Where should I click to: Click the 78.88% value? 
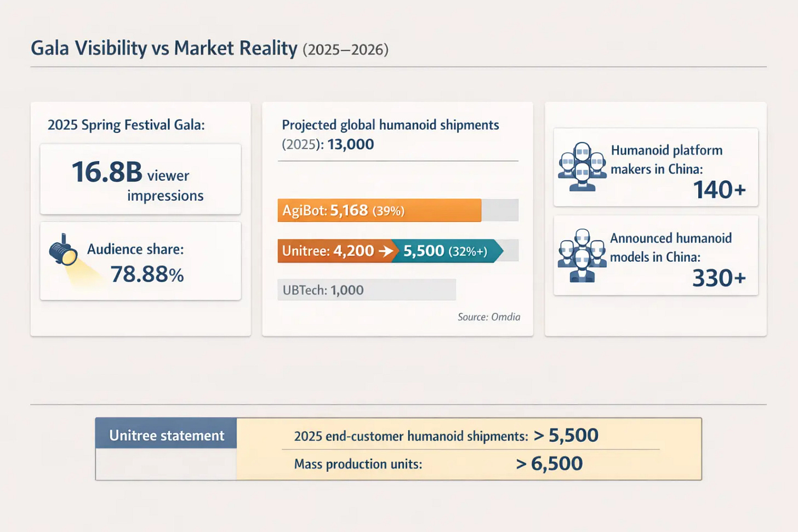tap(147, 274)
